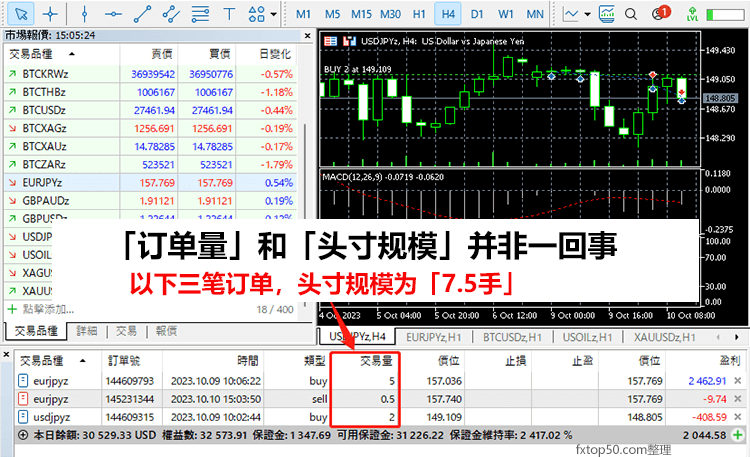Image resolution: width=750 pixels, height=457 pixels.
Task: Select BTCXAUz symbol row
Action: [x=150, y=146]
